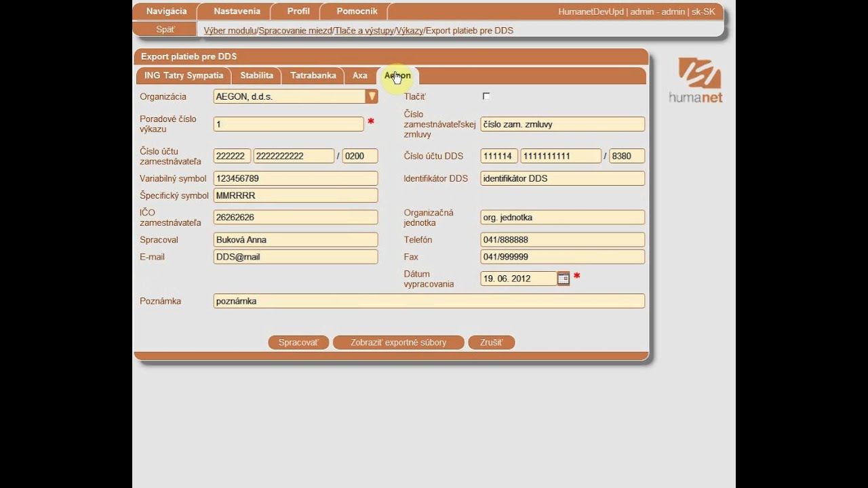
Task: Open the calendar picker for Dátum vypracovania
Action: (x=564, y=279)
